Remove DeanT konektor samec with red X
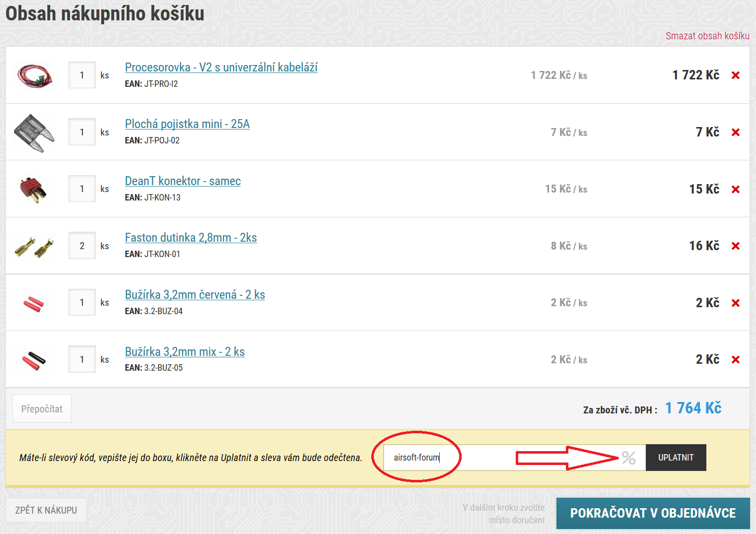This screenshot has height=534, width=756. point(736,190)
